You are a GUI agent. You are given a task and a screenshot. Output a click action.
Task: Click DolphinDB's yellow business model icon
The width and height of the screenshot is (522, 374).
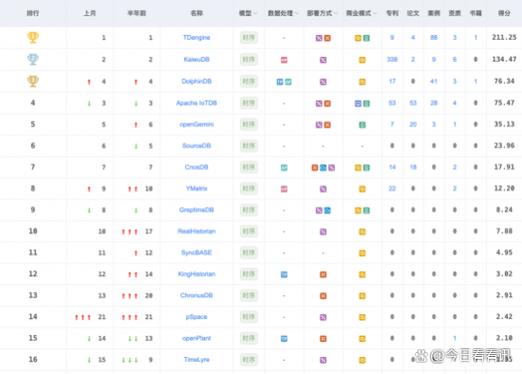coord(362,82)
